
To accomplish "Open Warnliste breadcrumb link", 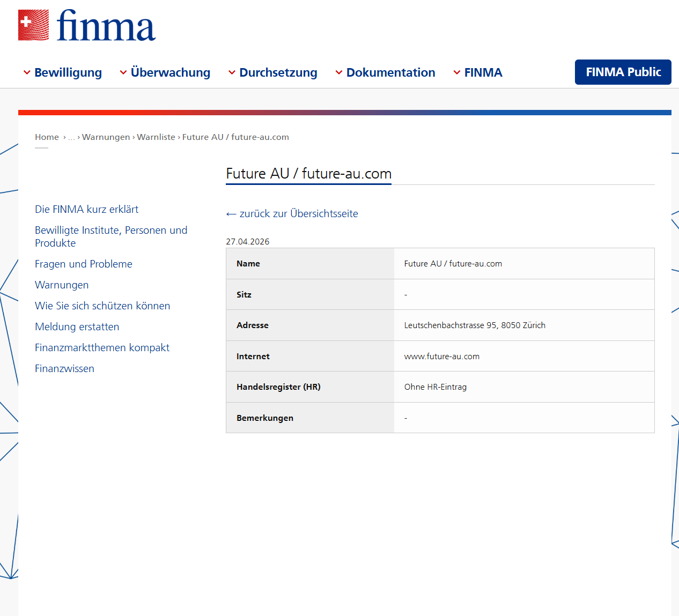I will (x=156, y=137).
